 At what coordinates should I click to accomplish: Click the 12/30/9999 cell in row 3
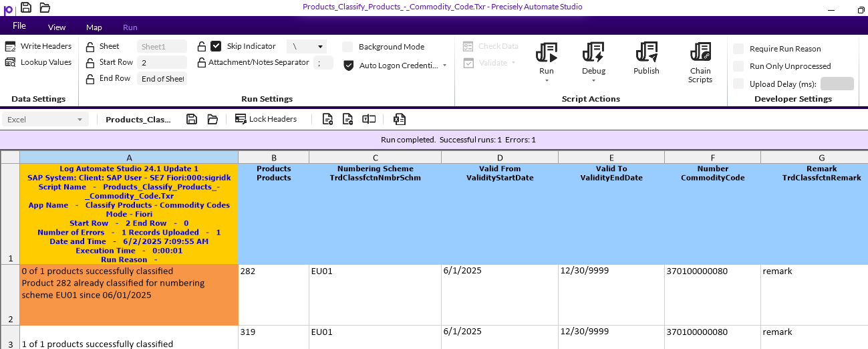pyautogui.click(x=611, y=337)
